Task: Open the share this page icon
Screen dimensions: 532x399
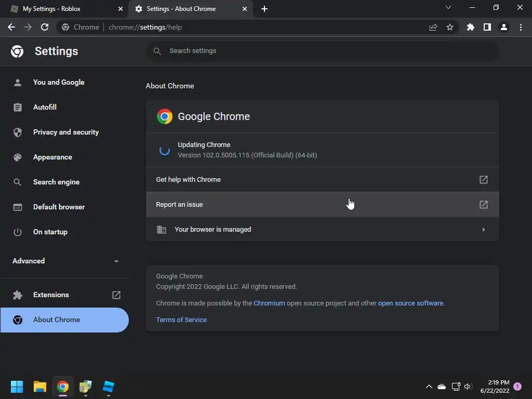Action: (433, 27)
